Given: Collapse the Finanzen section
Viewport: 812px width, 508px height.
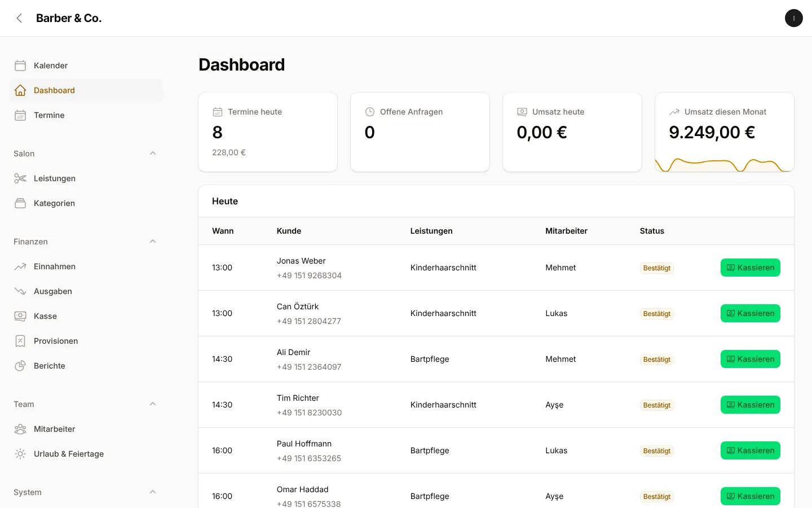Looking at the screenshot, I should 153,242.
